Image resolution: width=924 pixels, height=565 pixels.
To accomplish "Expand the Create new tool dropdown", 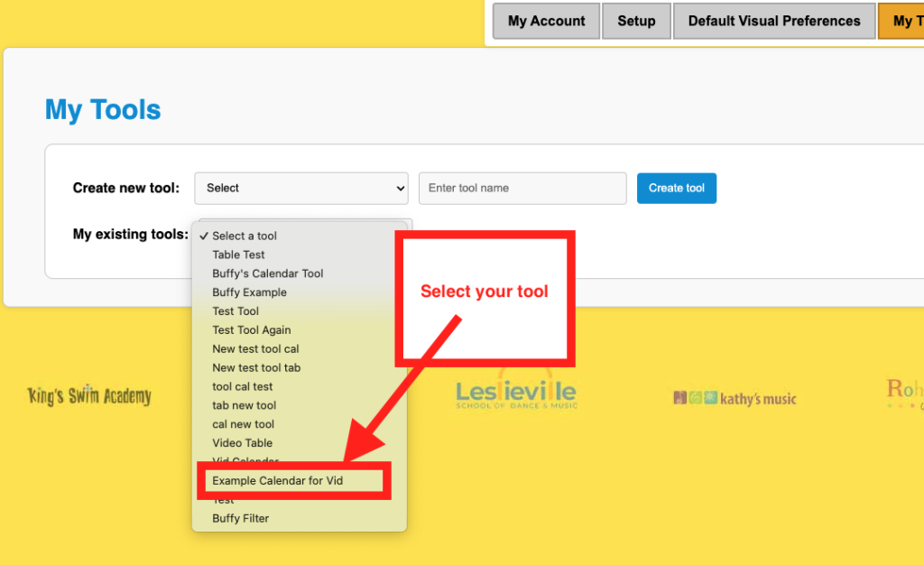I will (x=301, y=188).
